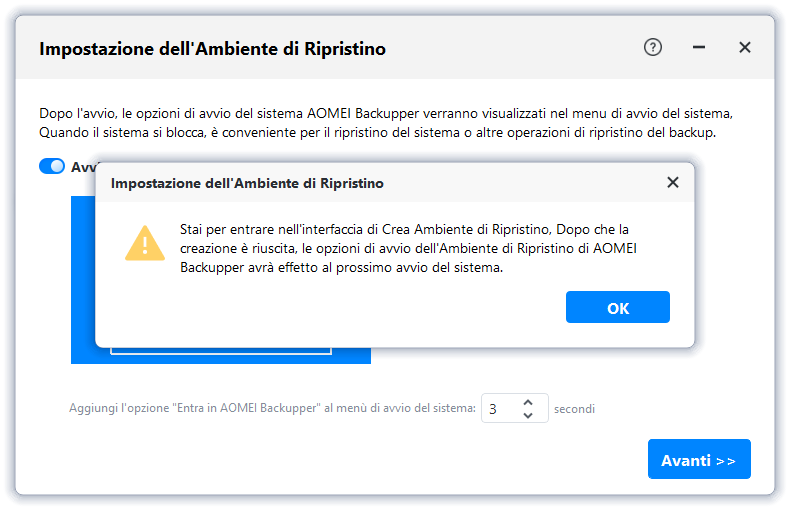Increase seconds with the up arrow

529,402
